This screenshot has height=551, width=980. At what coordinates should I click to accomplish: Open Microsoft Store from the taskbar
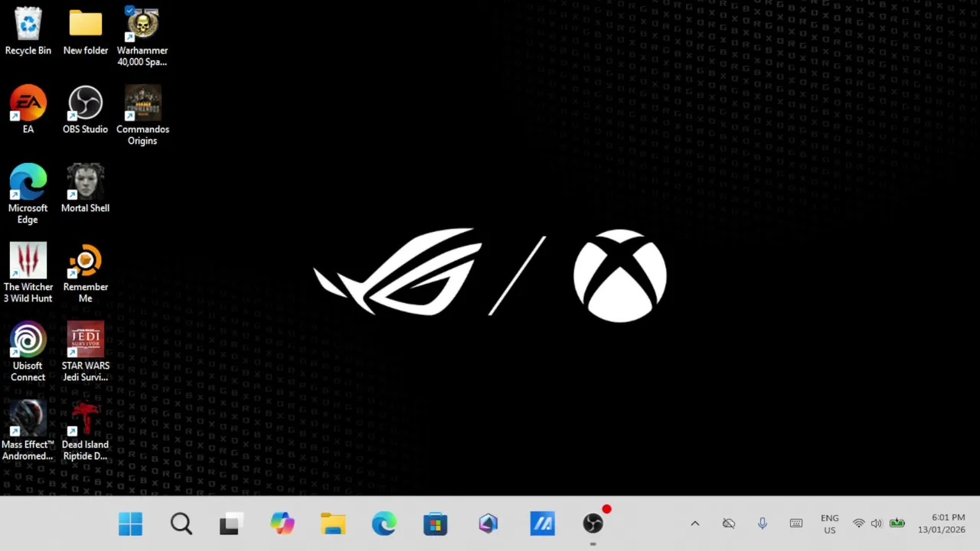coord(435,523)
